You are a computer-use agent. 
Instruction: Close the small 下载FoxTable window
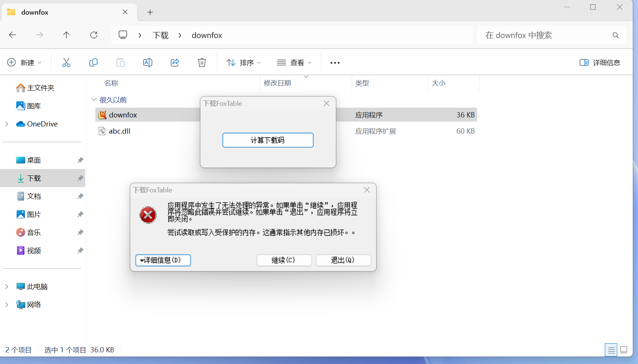[x=326, y=103]
